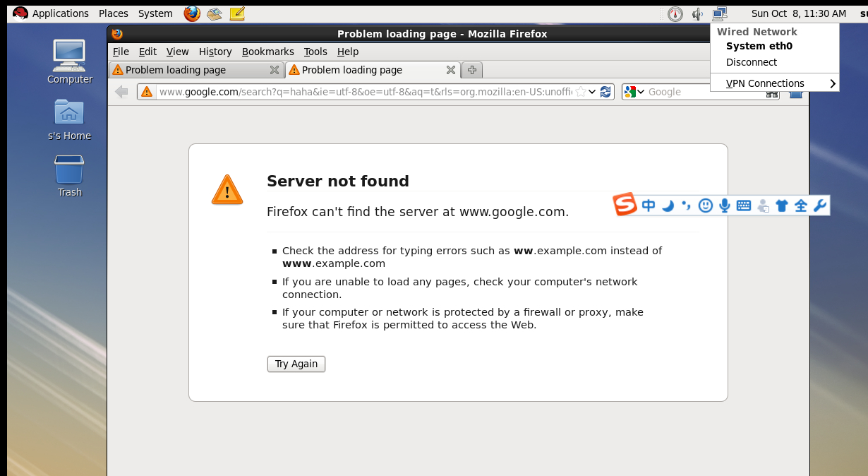
Task: Expand the URL bar history dropdown arrow
Action: pyautogui.click(x=593, y=91)
